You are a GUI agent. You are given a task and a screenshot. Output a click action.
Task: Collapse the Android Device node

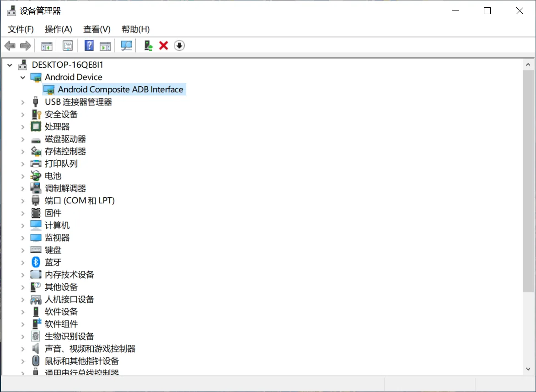pyautogui.click(x=23, y=78)
